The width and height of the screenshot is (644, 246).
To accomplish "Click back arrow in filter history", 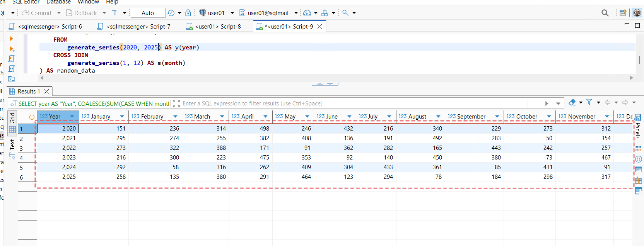I will click(608, 102).
